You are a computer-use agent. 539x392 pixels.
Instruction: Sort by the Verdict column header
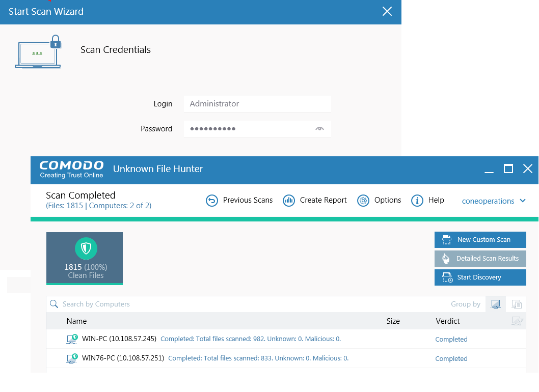(x=448, y=321)
